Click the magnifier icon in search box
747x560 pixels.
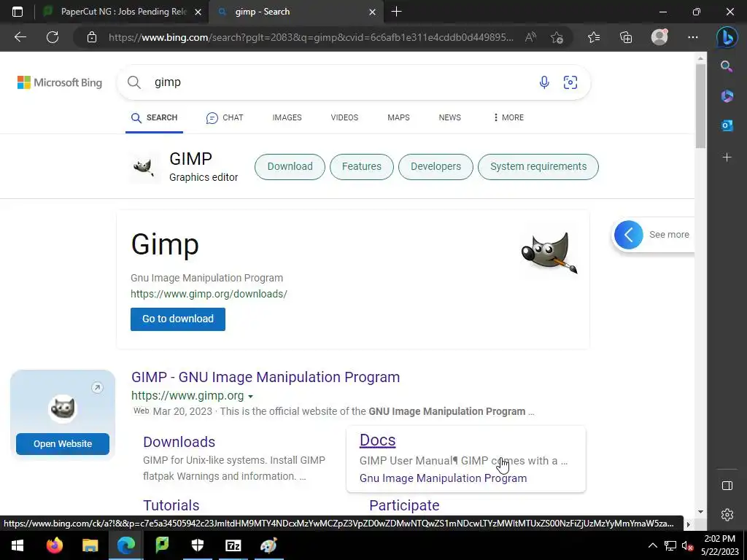pyautogui.click(x=134, y=82)
